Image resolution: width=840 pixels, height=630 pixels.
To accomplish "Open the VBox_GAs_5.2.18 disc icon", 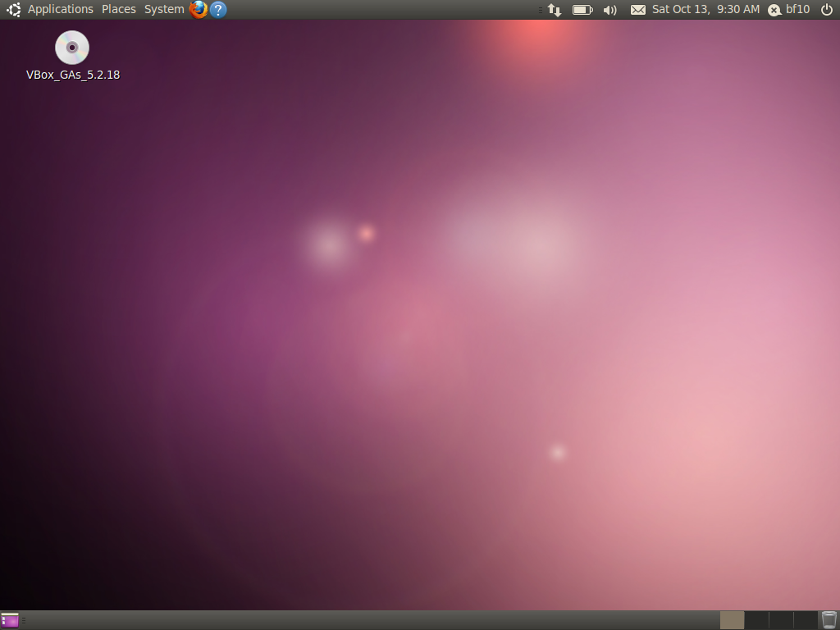I will 72,48.
